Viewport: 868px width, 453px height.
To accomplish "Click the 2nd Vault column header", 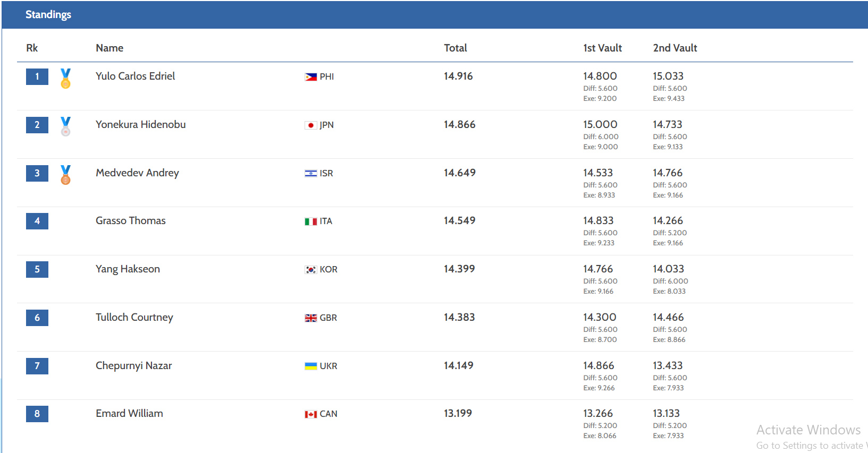I will pyautogui.click(x=675, y=48).
